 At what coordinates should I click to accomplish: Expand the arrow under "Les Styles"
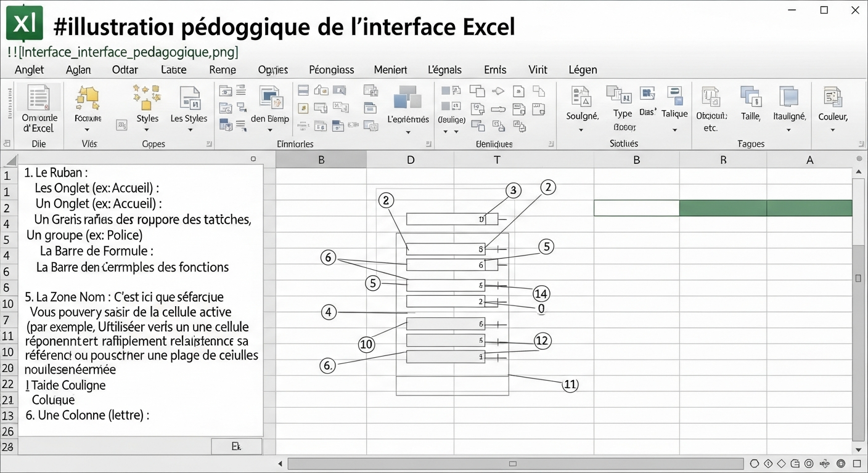click(x=189, y=130)
